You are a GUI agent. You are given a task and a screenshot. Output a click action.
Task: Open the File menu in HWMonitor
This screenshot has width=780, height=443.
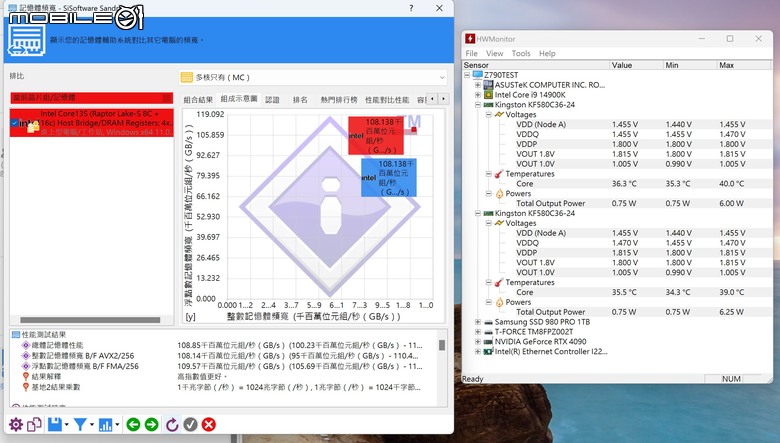point(471,53)
